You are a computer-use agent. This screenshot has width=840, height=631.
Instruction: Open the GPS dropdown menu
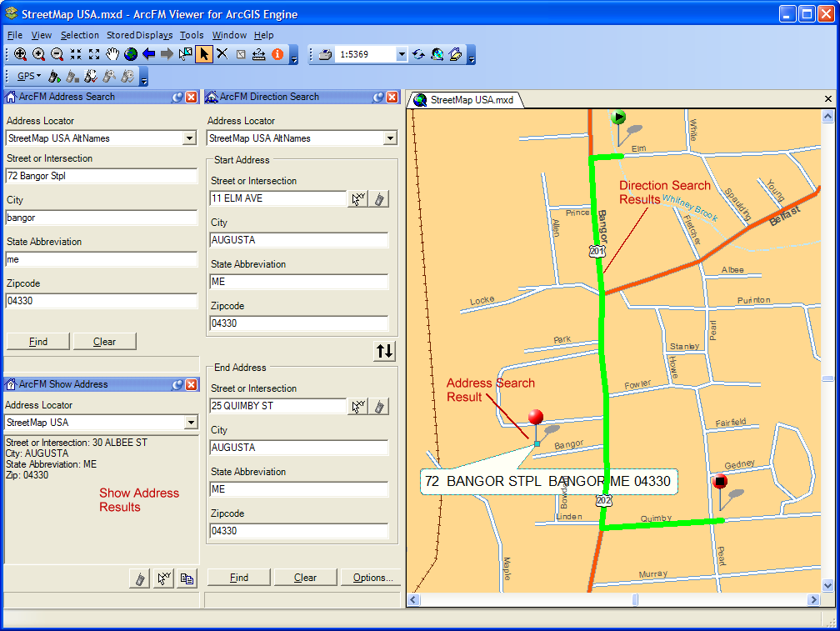[29, 76]
